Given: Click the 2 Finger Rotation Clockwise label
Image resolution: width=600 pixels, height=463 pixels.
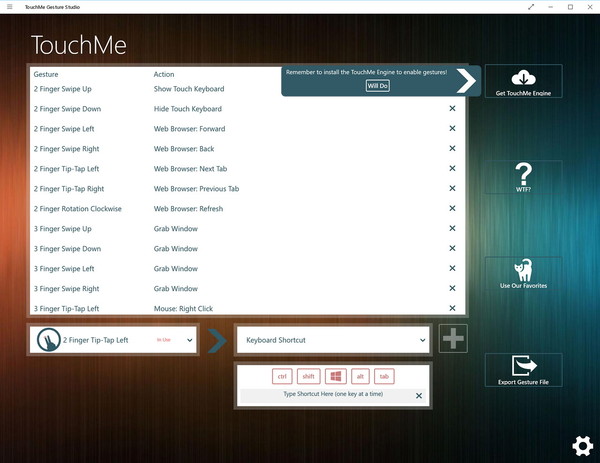Looking at the screenshot, I should [78, 209].
